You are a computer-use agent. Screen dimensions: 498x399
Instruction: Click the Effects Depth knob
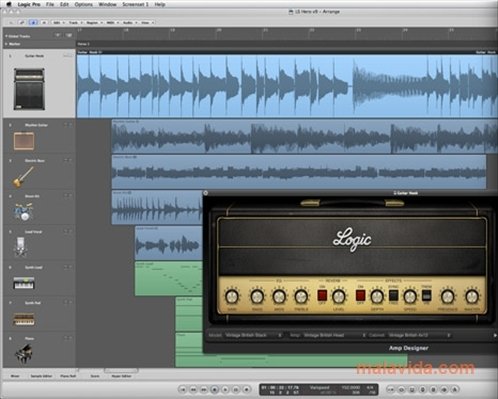pyautogui.click(x=377, y=296)
